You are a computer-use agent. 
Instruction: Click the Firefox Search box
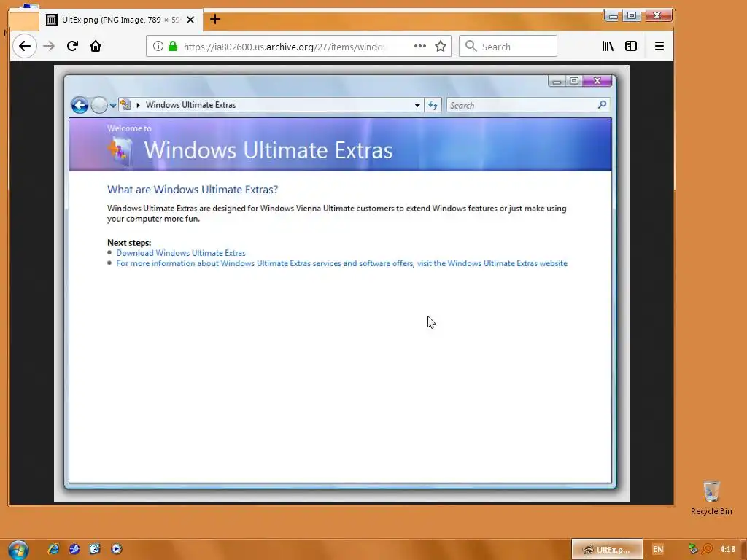point(508,46)
